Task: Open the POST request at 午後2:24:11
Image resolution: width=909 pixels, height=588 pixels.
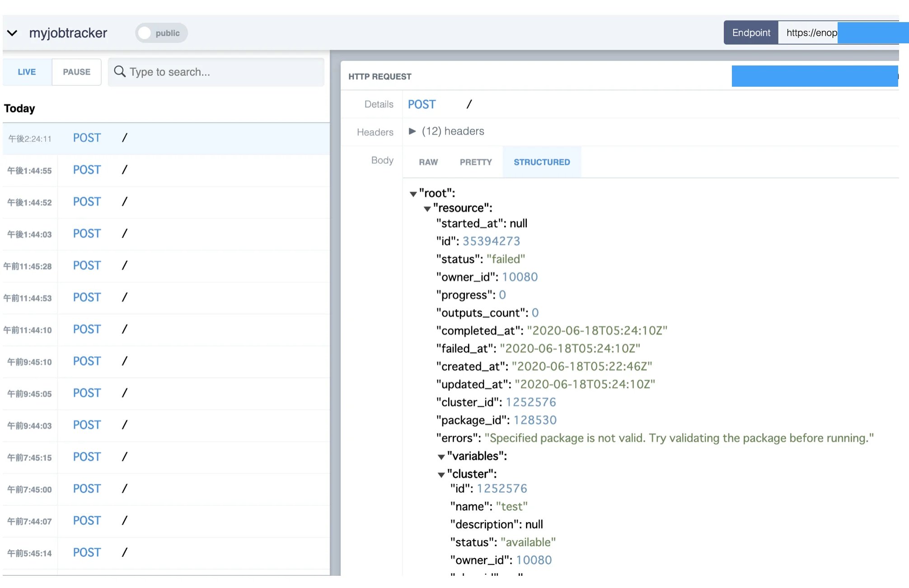Action: point(166,138)
